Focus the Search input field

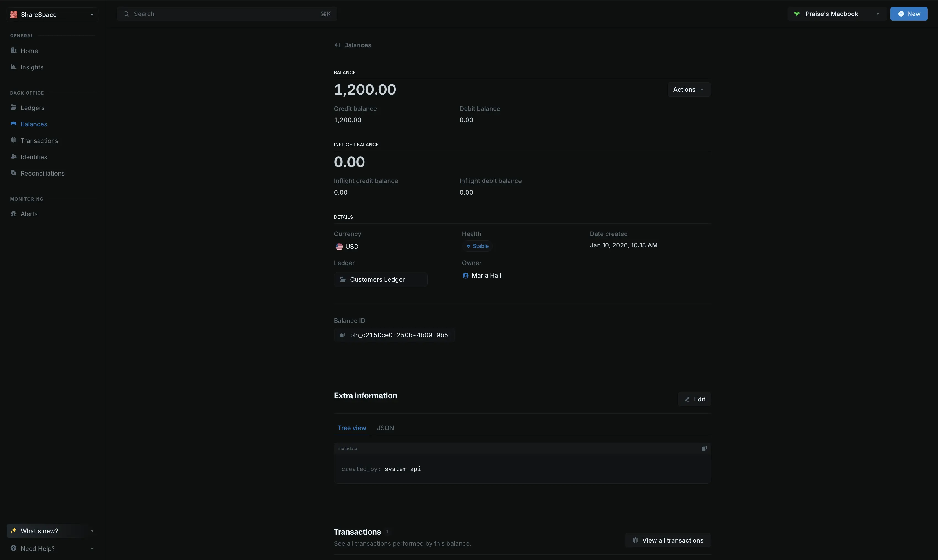(226, 14)
